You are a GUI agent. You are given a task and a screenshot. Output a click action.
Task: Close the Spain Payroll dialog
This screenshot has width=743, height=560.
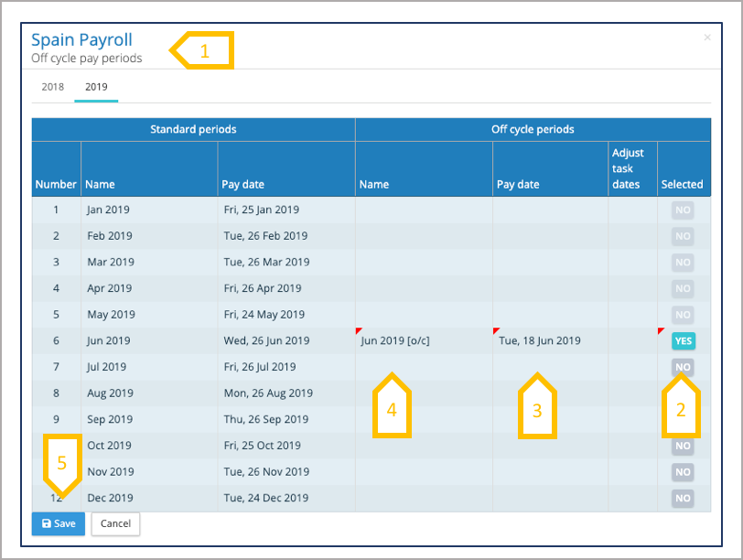pyautogui.click(x=706, y=38)
